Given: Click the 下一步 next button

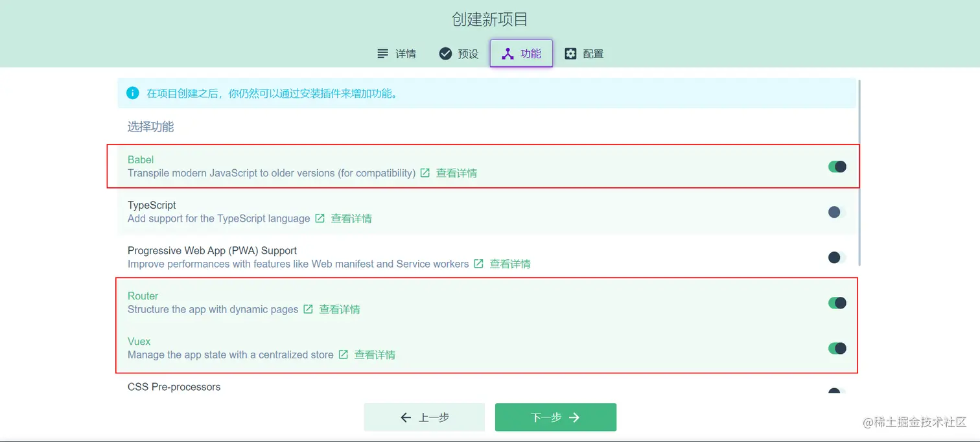Looking at the screenshot, I should click(x=555, y=417).
